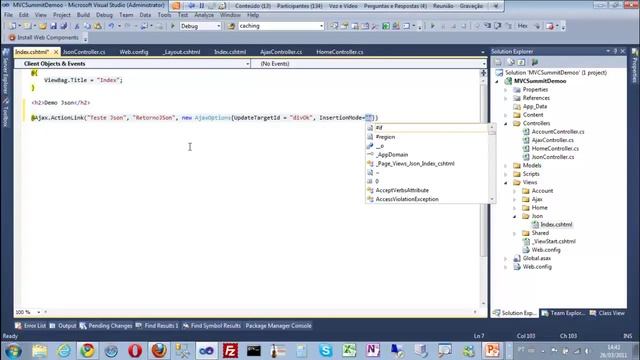Open the Debug menu

tap(104, 15)
